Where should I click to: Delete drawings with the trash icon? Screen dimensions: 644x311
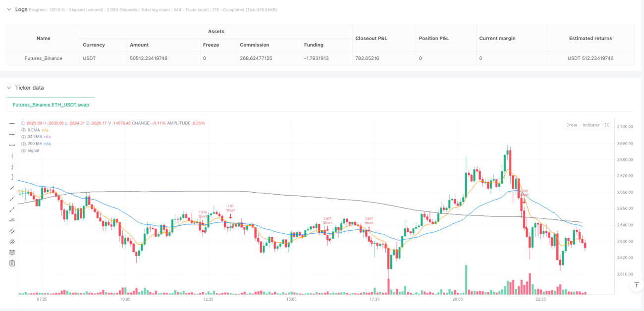coord(12,263)
